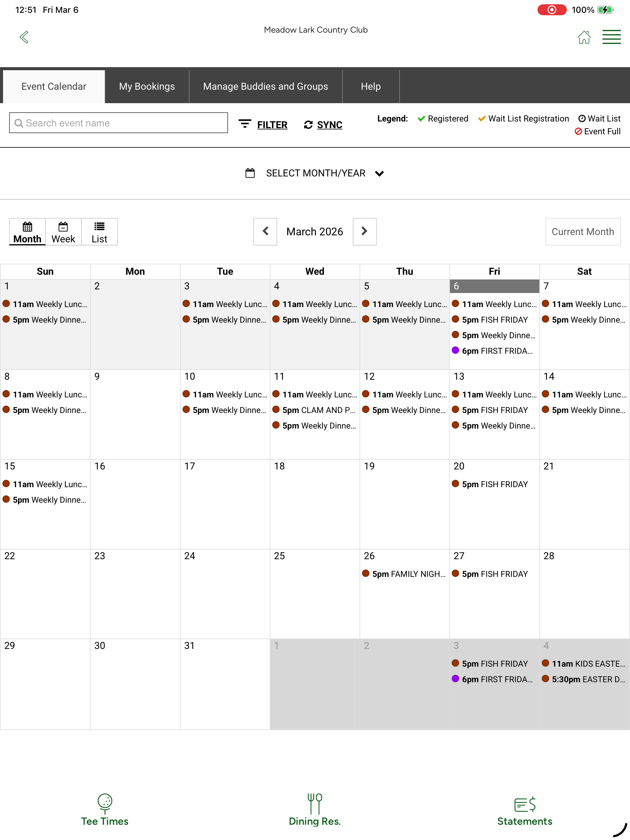This screenshot has height=840, width=630.
Task: Open Manage Buddies and Groups tab
Action: point(266,86)
